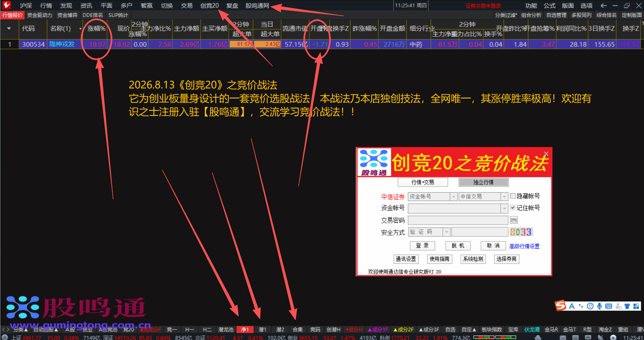Click the soft keyboard icon beside trading password
Screen dimensions: 644x340
(x=514, y=220)
